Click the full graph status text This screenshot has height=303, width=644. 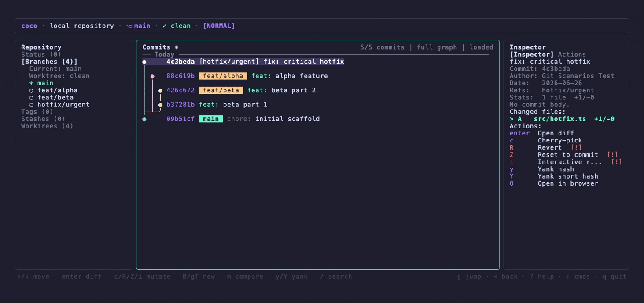point(437,47)
